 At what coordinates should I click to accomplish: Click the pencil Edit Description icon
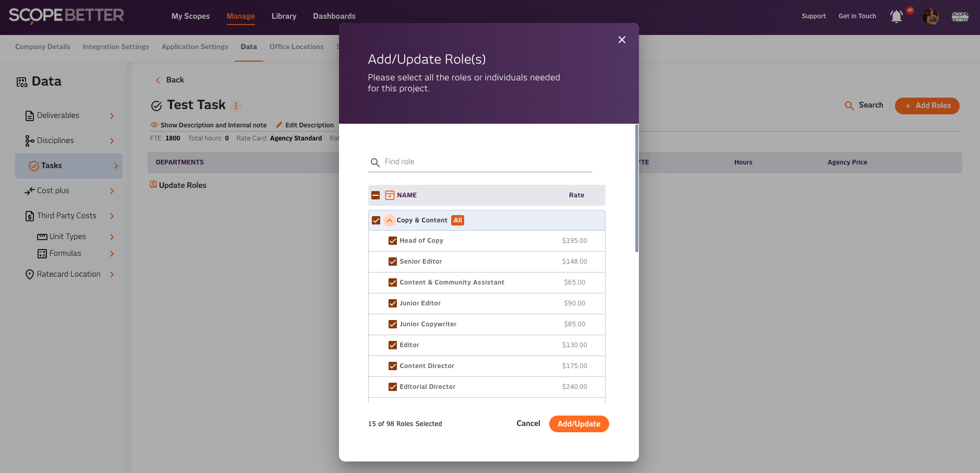pos(279,125)
